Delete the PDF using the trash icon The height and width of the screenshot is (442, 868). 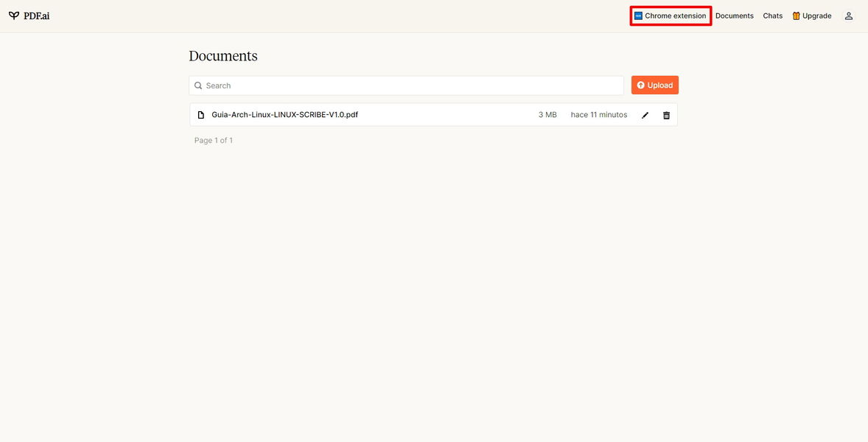point(667,115)
